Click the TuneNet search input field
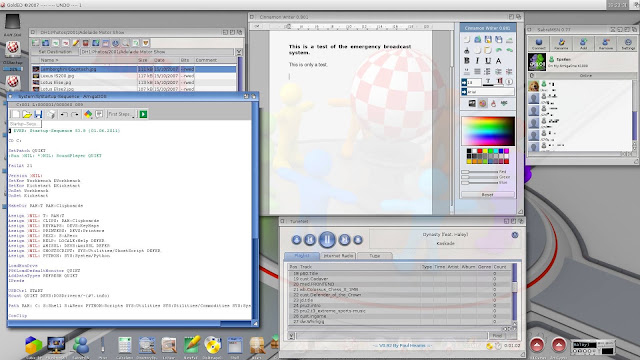 pyautogui.click(x=392, y=336)
